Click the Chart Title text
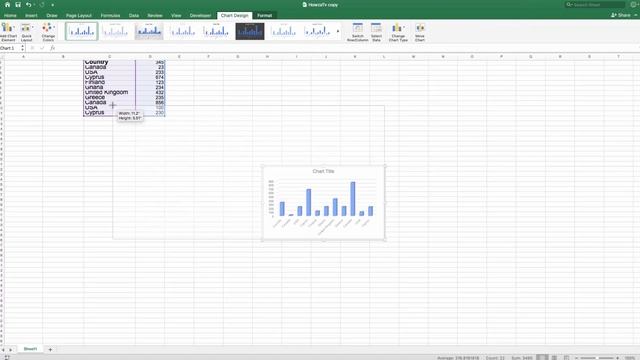Viewport: 640px width, 360px height. point(323,171)
